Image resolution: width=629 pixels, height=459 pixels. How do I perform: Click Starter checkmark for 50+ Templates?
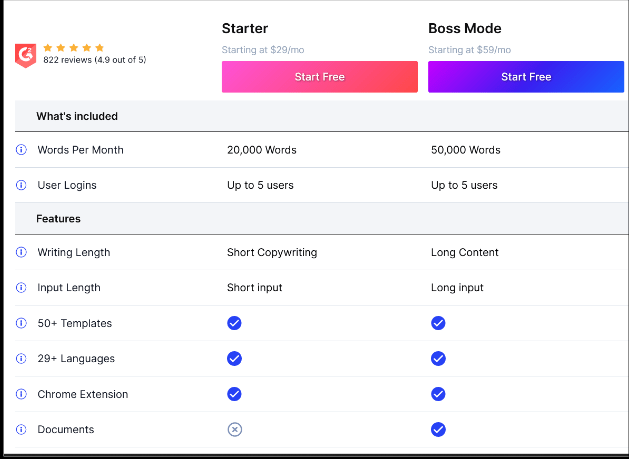pyautogui.click(x=234, y=323)
